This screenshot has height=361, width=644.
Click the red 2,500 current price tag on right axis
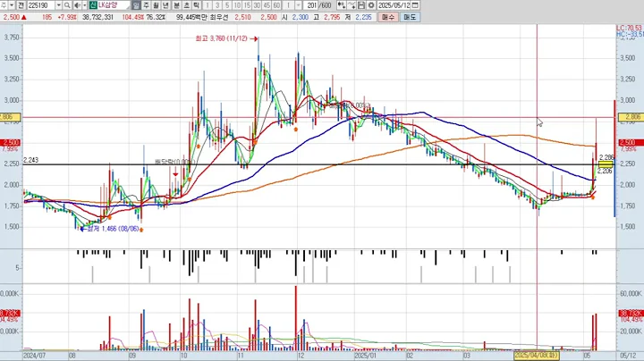[631, 142]
